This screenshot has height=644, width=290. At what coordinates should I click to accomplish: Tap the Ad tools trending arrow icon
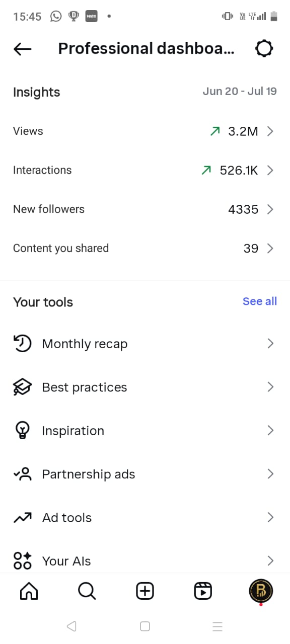point(22,517)
